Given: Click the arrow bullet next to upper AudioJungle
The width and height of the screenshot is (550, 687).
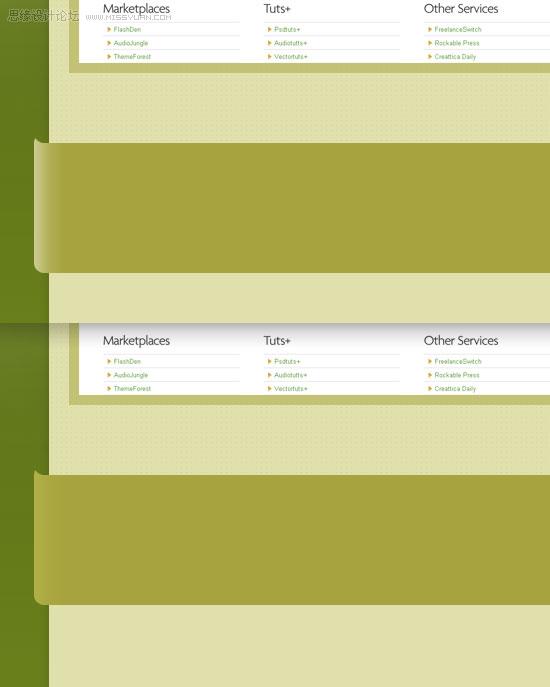Looking at the screenshot, I should 109,43.
